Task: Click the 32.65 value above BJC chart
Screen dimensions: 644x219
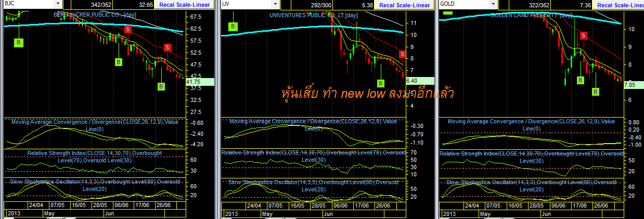Action: [147, 5]
